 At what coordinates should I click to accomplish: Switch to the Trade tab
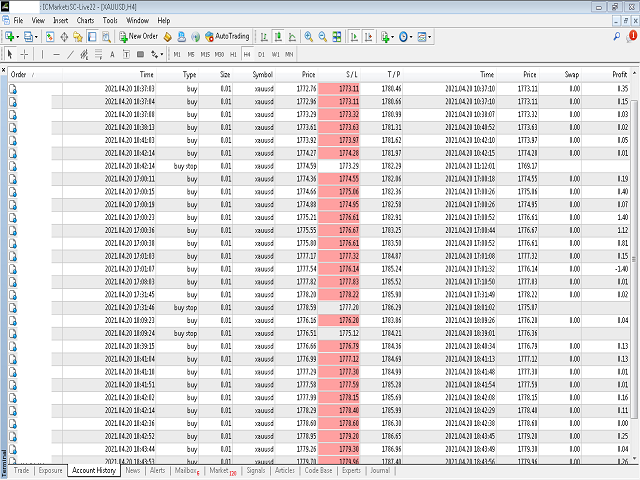coord(21,469)
